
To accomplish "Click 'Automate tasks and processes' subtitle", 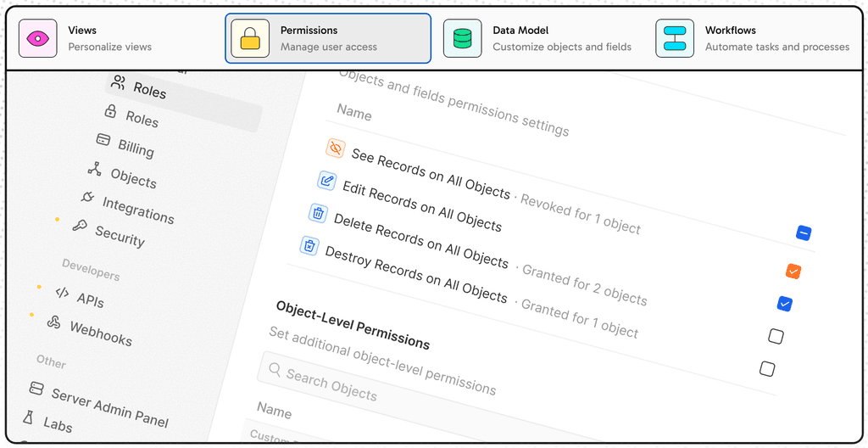I will click(x=777, y=47).
